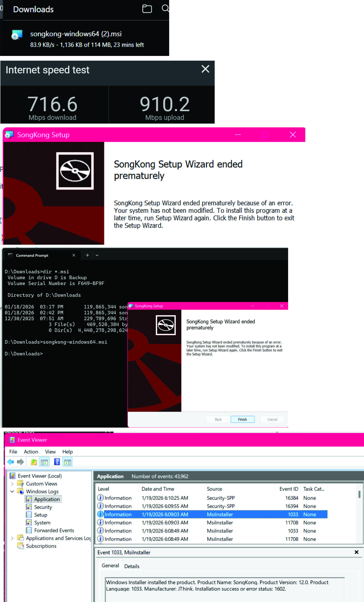Open new Command Prompt tab plus icon
364x602 pixels.
87,255
